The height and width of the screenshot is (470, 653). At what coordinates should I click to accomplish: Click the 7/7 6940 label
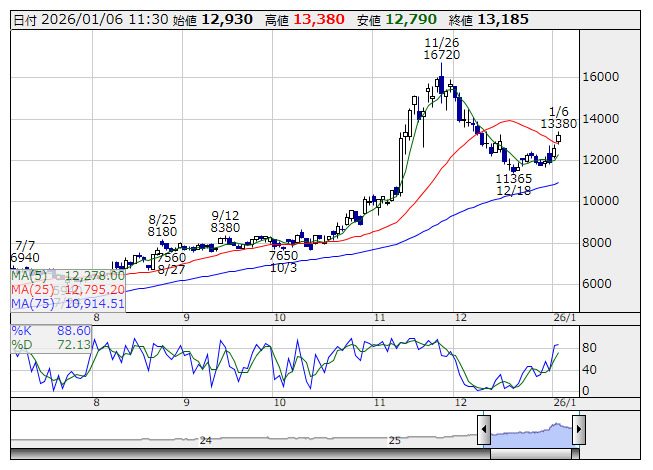(25, 251)
